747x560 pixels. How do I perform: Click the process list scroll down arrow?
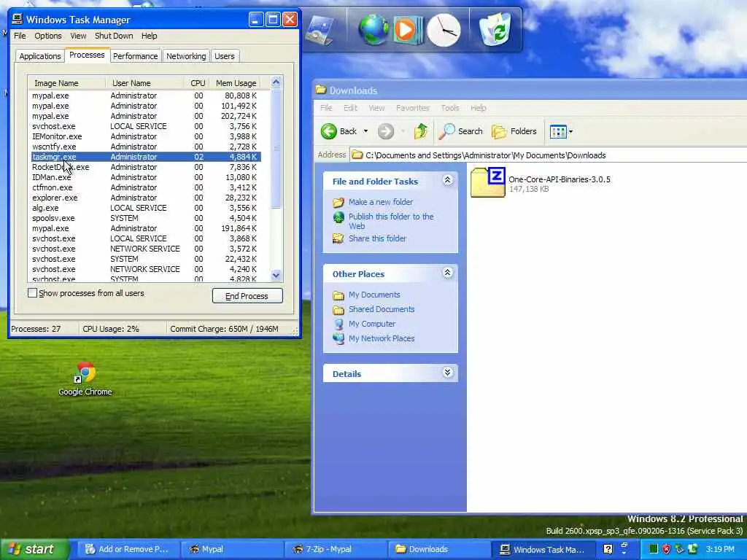[276, 275]
